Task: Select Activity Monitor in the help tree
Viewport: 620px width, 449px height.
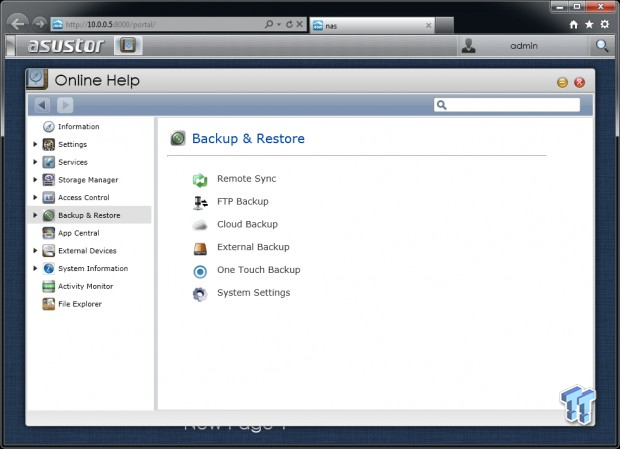Action: pos(85,286)
